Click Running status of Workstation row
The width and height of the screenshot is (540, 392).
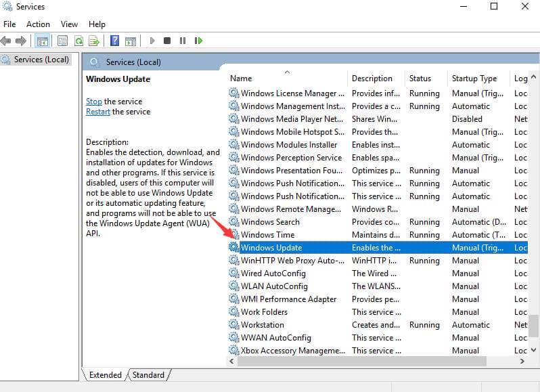point(424,324)
